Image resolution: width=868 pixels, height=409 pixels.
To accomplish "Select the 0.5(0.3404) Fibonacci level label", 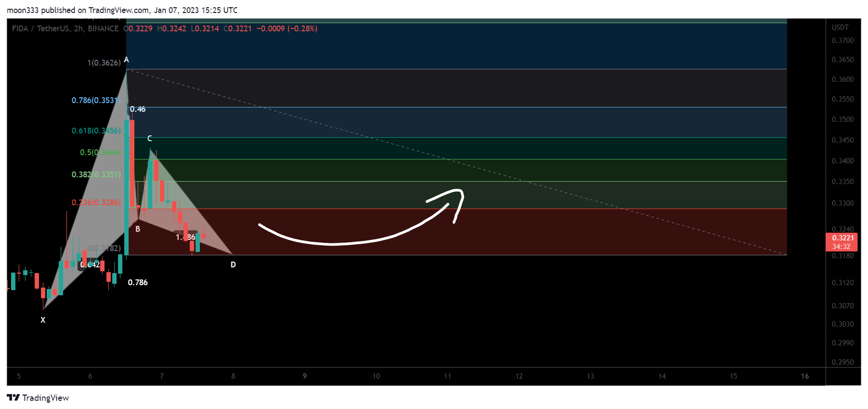I will coord(100,152).
